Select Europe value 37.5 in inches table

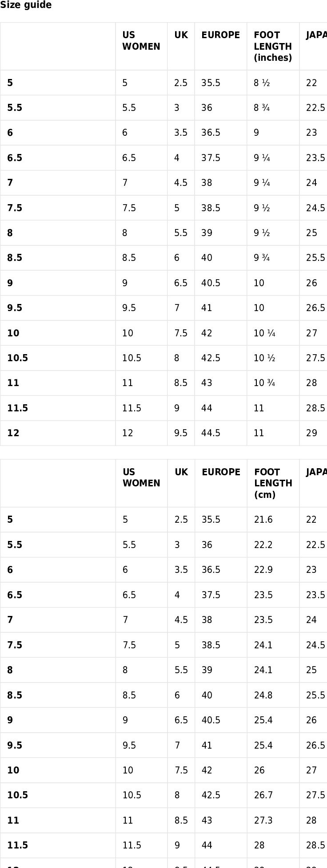[211, 158]
